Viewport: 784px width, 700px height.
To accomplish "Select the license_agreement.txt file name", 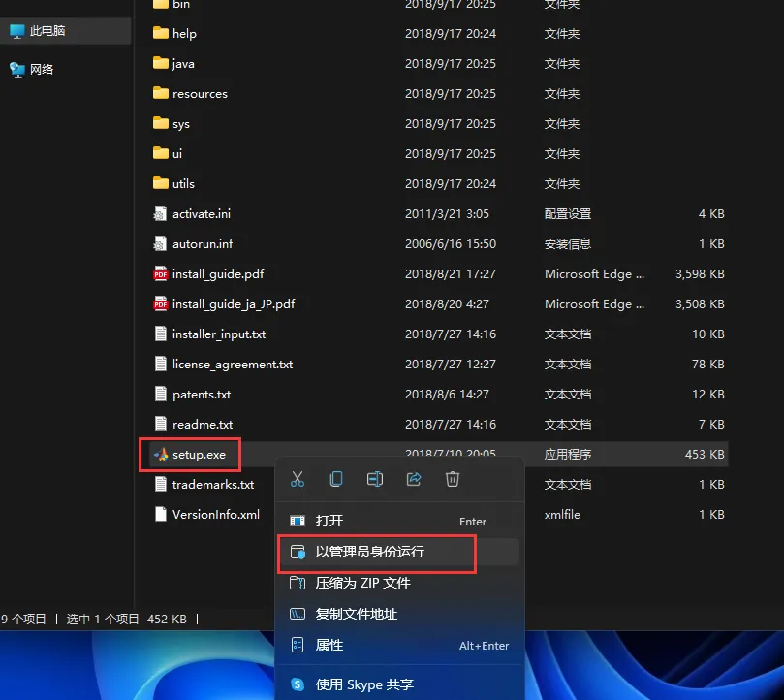I will pos(233,365).
